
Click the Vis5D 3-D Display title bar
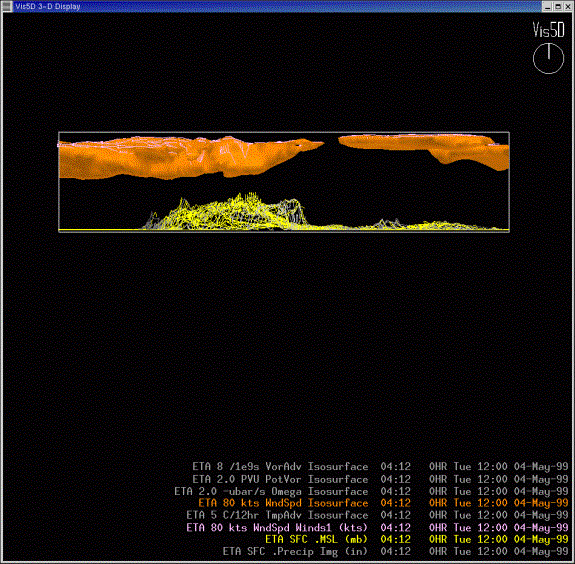[x=271, y=6]
